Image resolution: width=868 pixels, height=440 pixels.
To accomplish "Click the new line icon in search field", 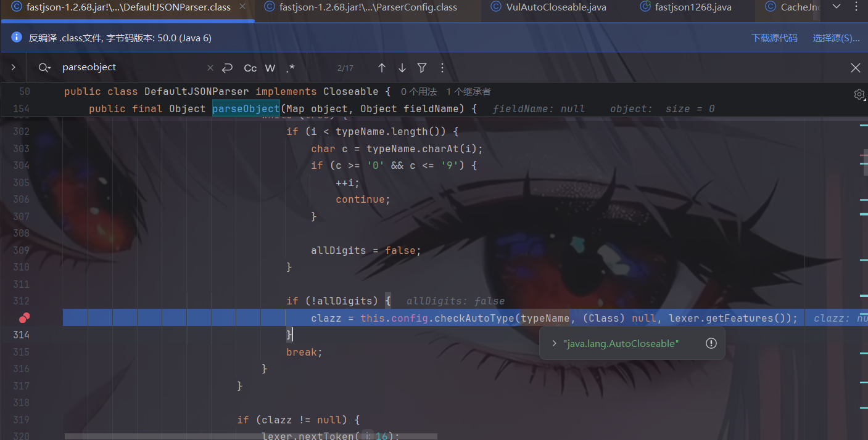I will pos(227,68).
